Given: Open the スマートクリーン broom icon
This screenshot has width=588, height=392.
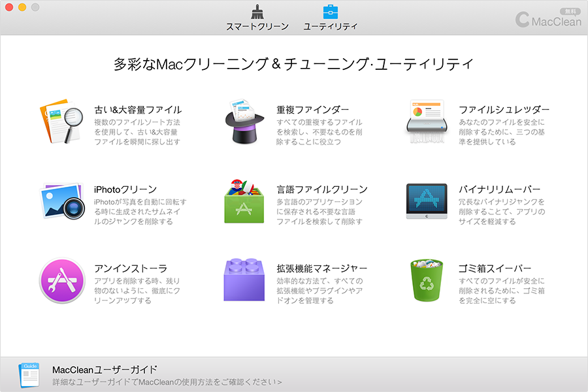Looking at the screenshot, I should pos(257,12).
